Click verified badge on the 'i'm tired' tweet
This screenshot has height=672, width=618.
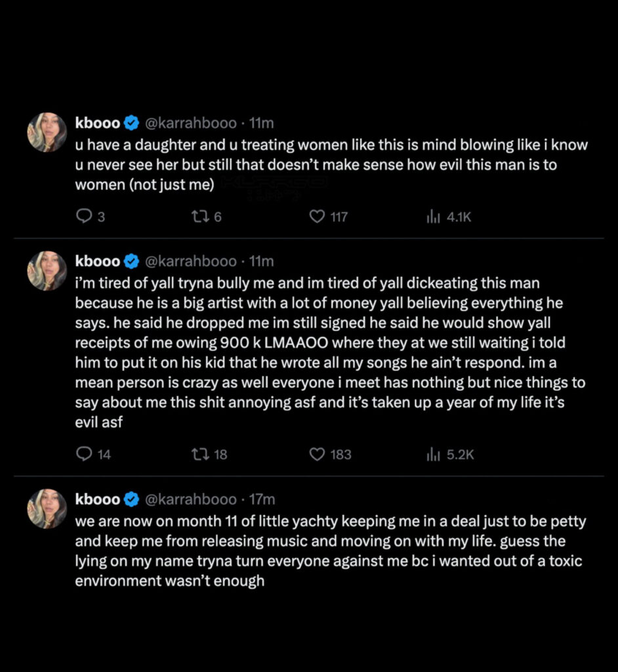[132, 261]
